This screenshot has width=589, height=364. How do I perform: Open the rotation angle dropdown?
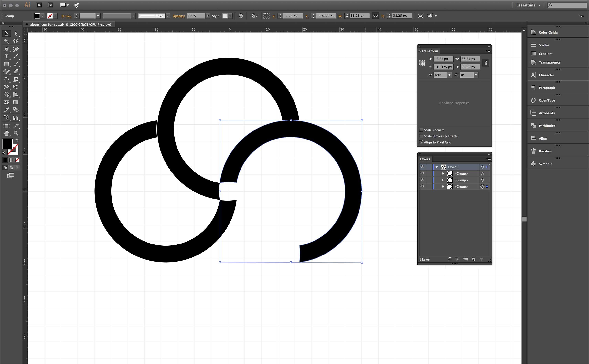click(x=449, y=75)
